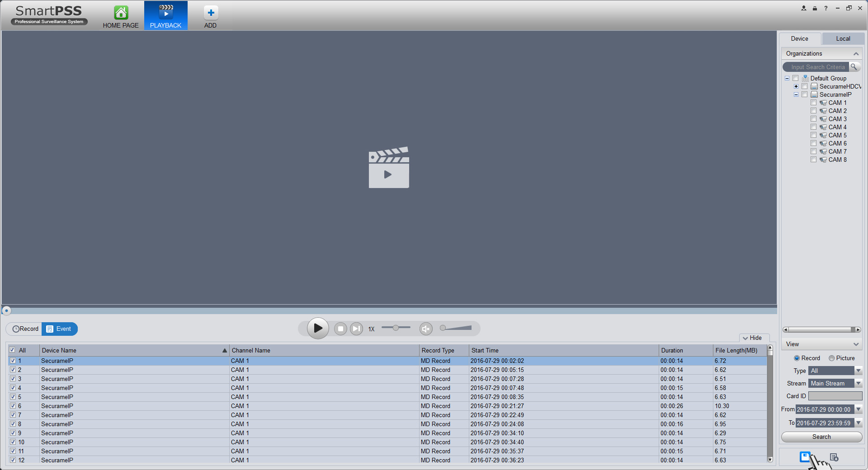Click the playback timeline start marker
The image size is (868, 470).
click(6, 310)
